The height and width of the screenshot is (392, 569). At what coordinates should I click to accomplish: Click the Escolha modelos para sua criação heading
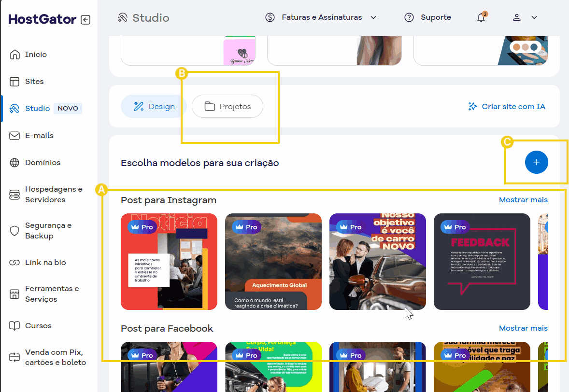(200, 163)
